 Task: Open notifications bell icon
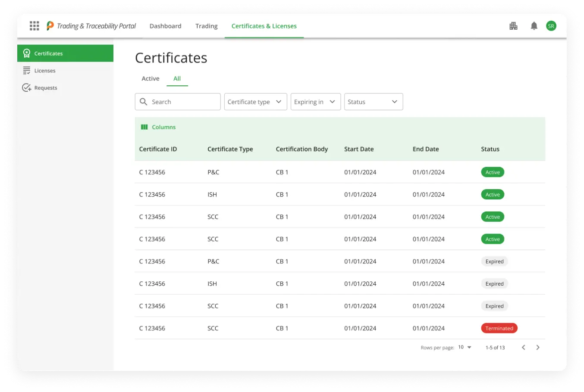tap(534, 26)
